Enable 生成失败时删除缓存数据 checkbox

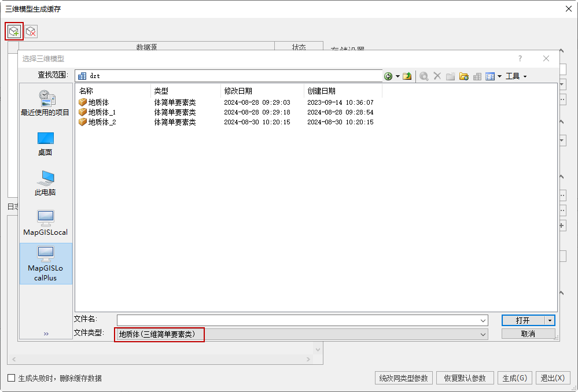click(12, 378)
